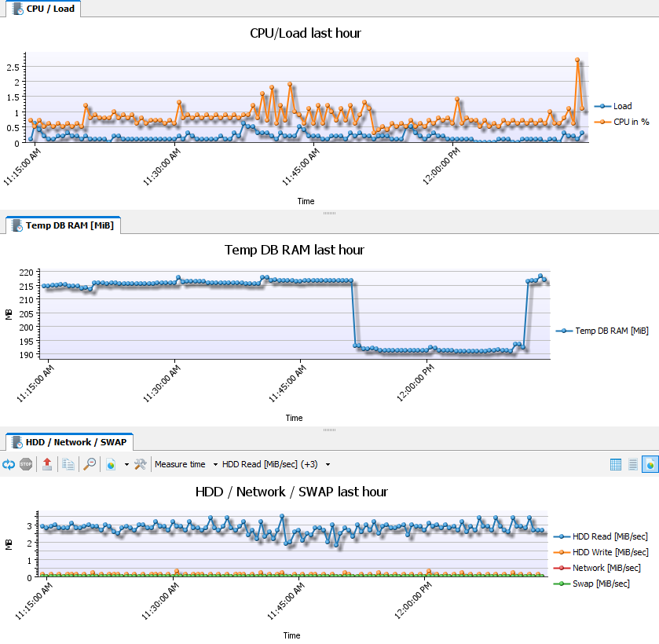
Task: Select the CPU / Load tab
Action: tap(43, 9)
